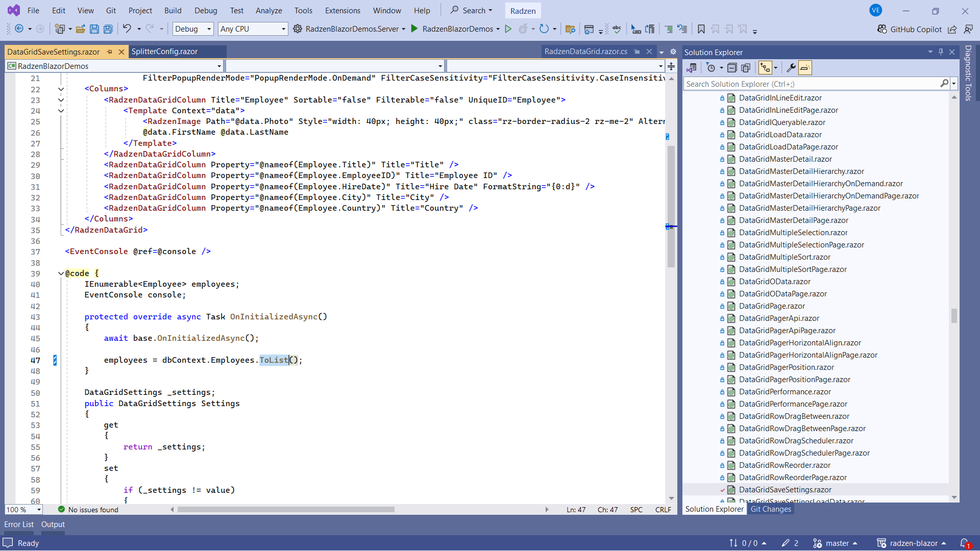Toggle pin on DataGridSaveSettings.razor tab
The image size is (980, 551).
coord(109,52)
